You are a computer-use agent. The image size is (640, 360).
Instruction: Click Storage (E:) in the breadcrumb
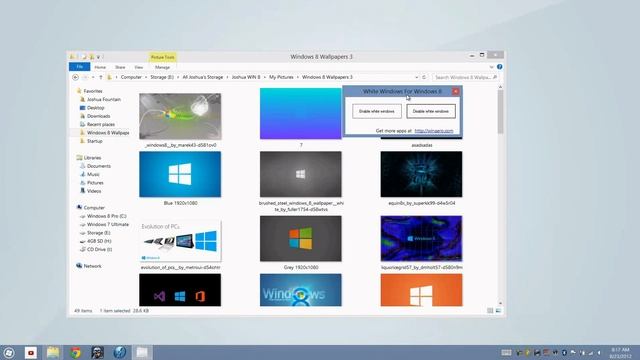(x=162, y=77)
